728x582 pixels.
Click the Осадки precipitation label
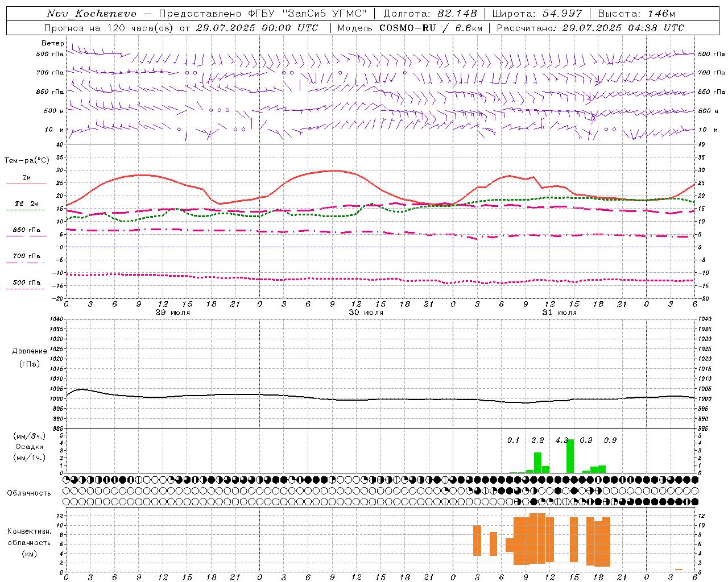(30, 447)
